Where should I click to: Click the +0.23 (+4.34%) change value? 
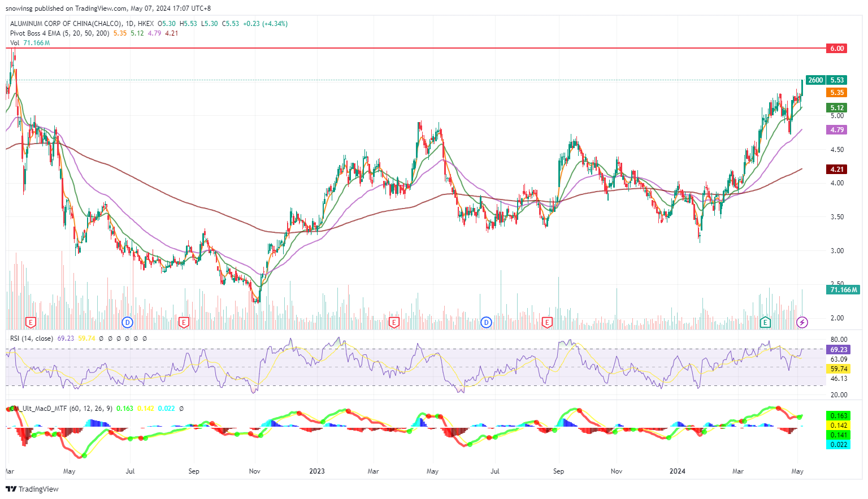pyautogui.click(x=265, y=24)
